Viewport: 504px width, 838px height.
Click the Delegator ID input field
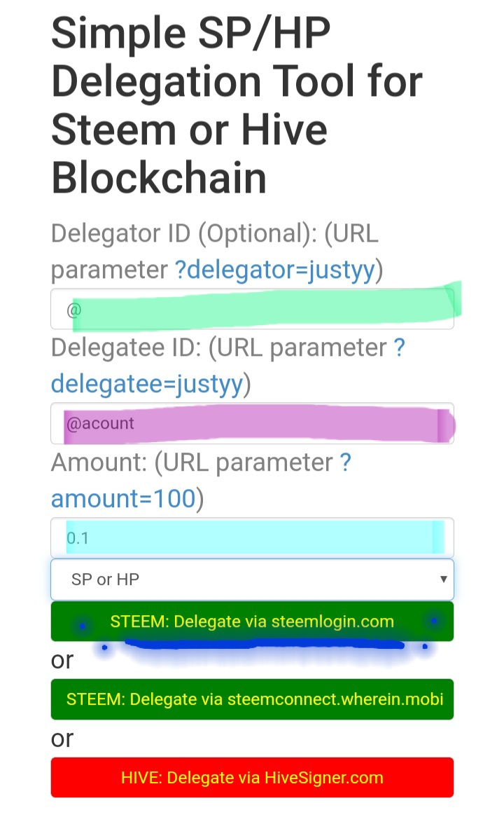pos(252,309)
